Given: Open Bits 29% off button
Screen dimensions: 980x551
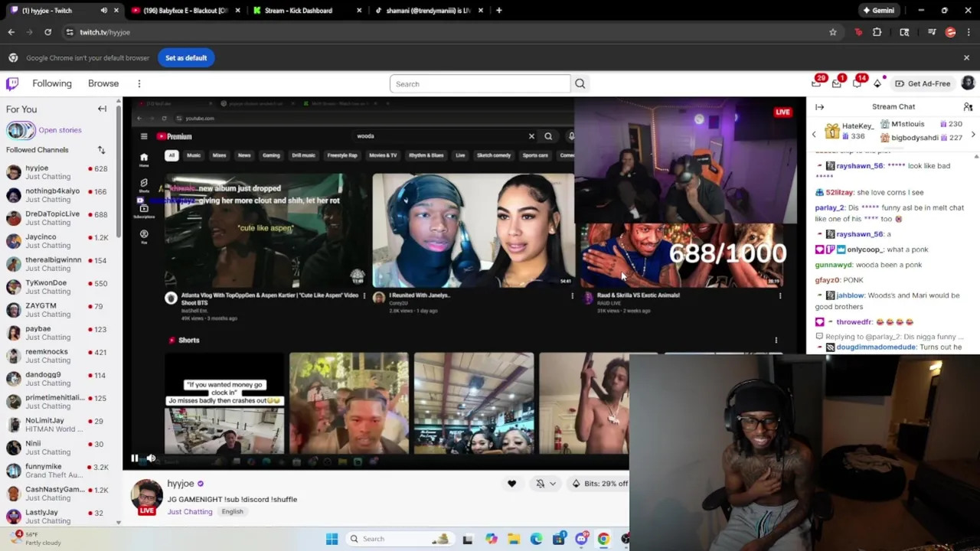Looking at the screenshot, I should (x=599, y=484).
